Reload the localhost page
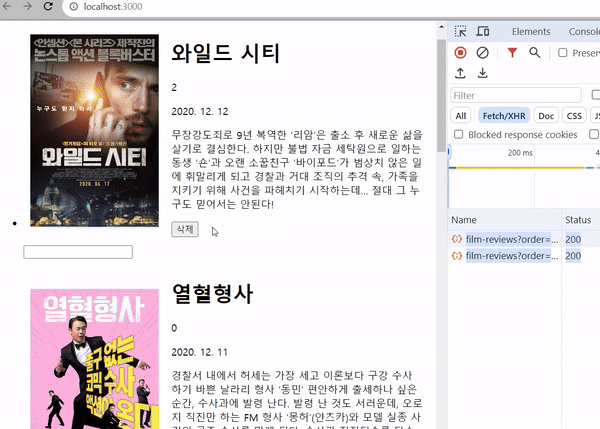Screen dimensions: 600x429 (x=48, y=6)
